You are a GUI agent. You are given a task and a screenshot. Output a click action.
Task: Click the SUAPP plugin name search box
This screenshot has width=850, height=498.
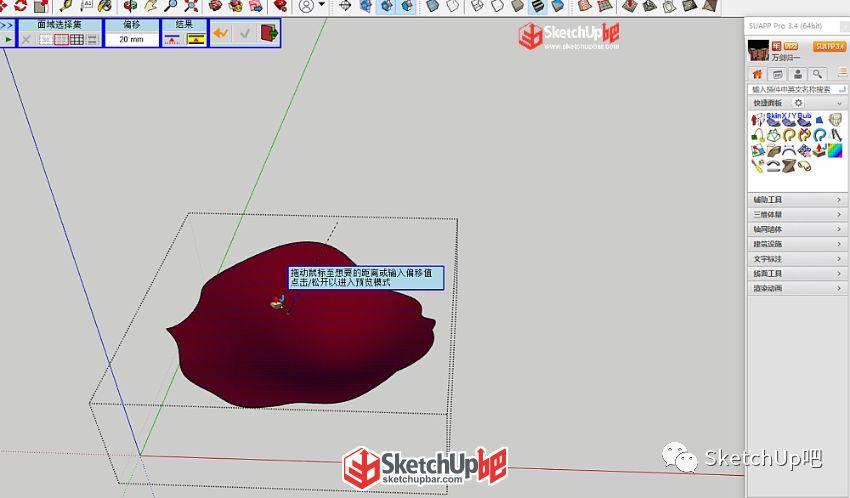click(x=796, y=89)
